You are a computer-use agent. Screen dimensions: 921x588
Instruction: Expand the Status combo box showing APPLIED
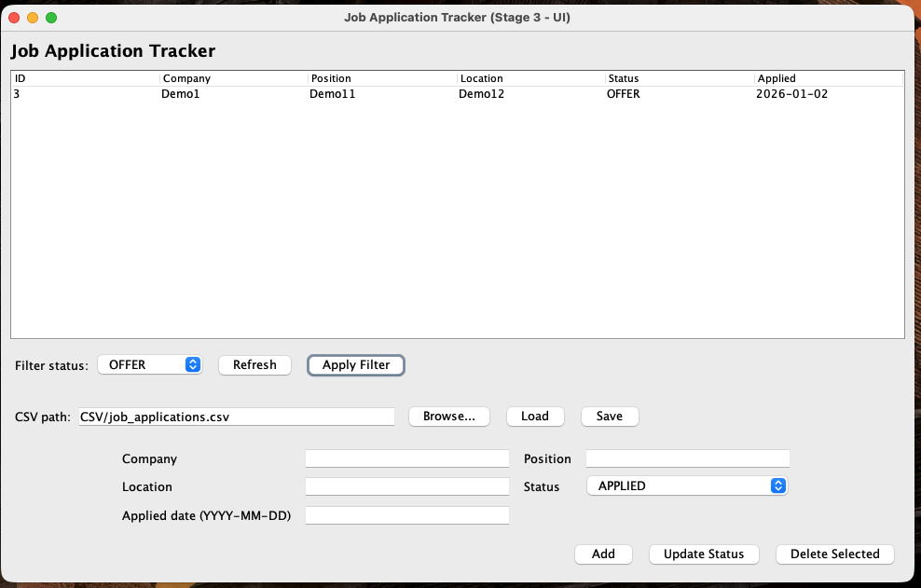(x=686, y=485)
